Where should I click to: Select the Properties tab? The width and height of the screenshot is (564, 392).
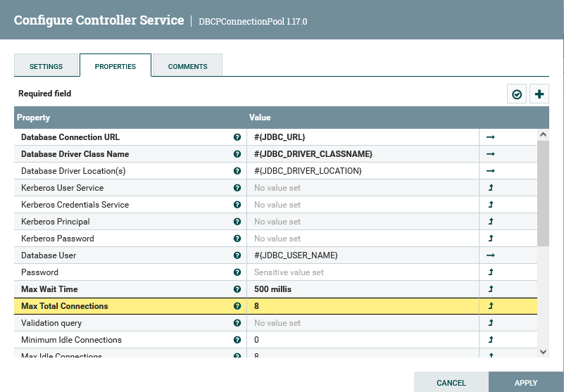(x=115, y=66)
